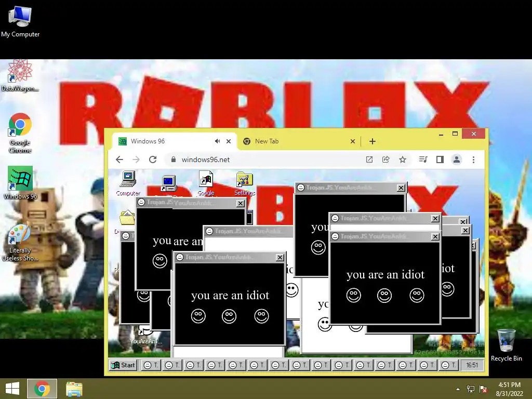Screen dimensions: 532x399
Task: Reload the windows96.net page
Action: tap(153, 159)
